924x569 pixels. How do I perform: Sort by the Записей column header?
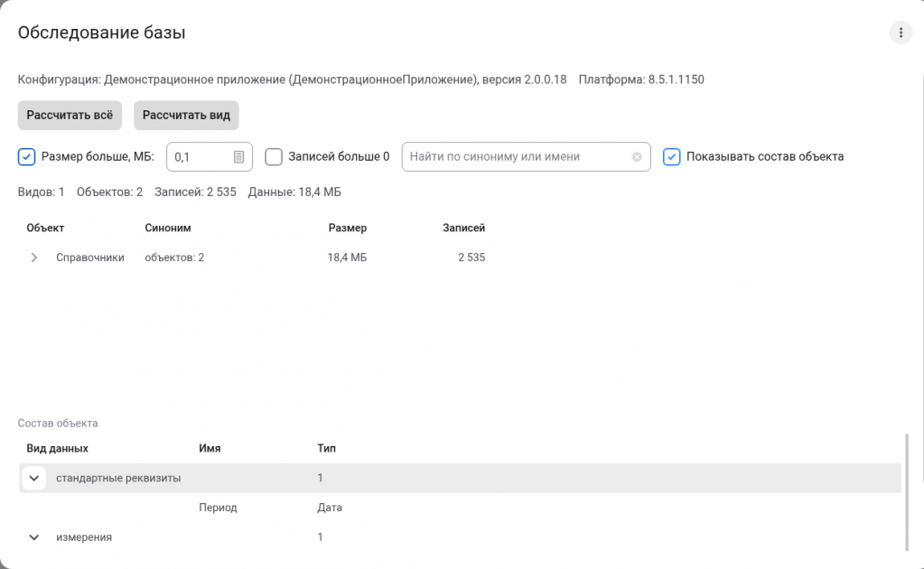(463, 228)
